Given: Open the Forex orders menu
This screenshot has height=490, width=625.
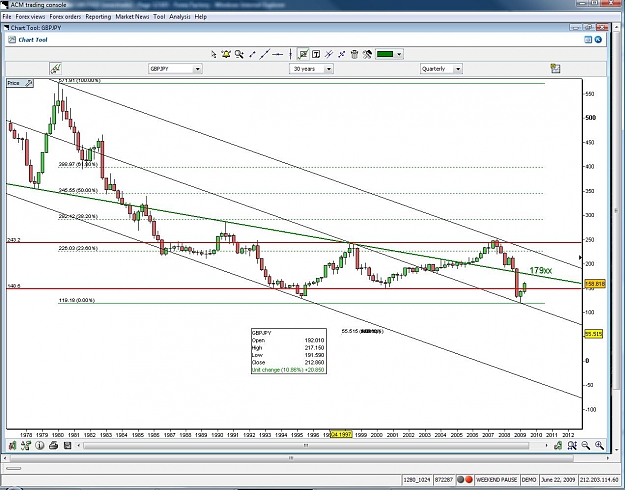Looking at the screenshot, I should 65,17.
